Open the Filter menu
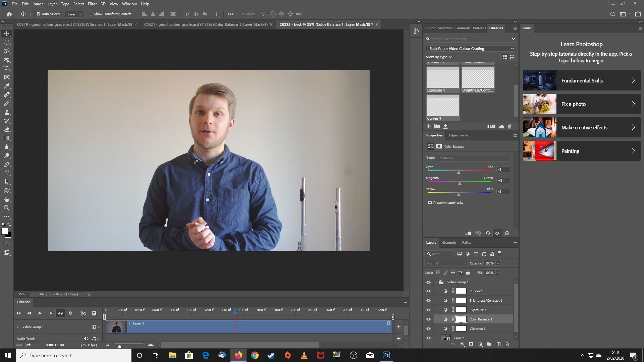The width and height of the screenshot is (644, 362). point(92,4)
